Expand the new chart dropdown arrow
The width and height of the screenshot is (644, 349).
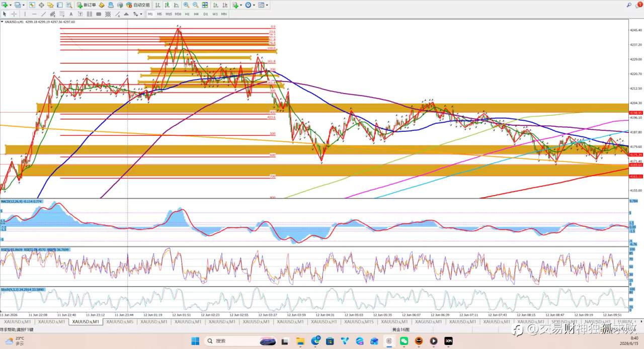pos(11,5)
